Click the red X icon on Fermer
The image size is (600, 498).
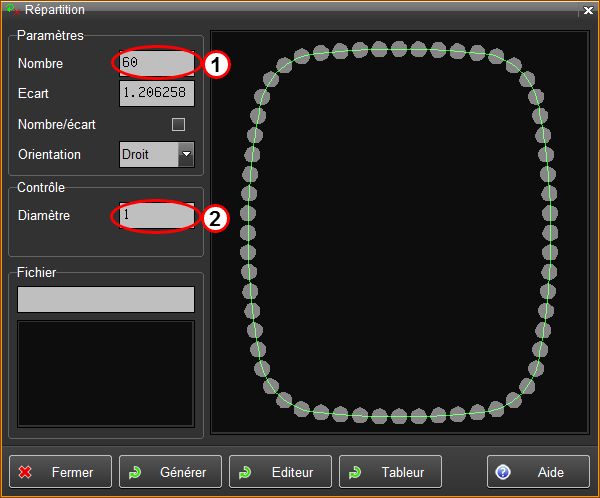(27, 472)
